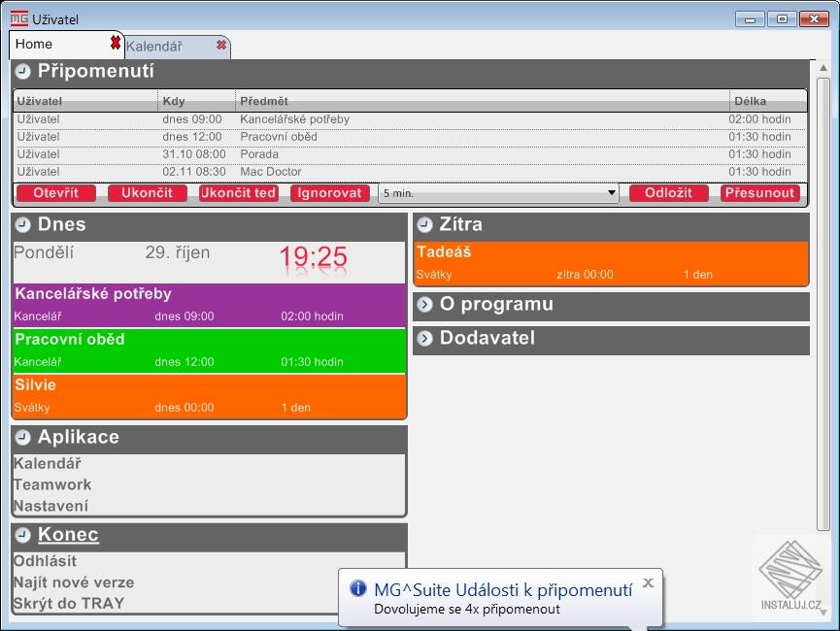The width and height of the screenshot is (840, 631).
Task: Click the Otevřít button
Action: [56, 193]
